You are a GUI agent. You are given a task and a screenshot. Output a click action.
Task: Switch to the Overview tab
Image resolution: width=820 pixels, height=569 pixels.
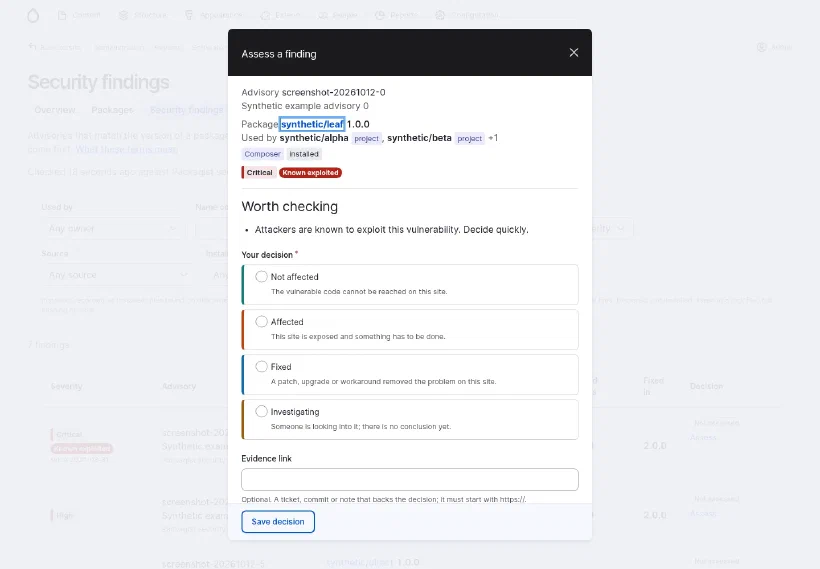point(55,110)
